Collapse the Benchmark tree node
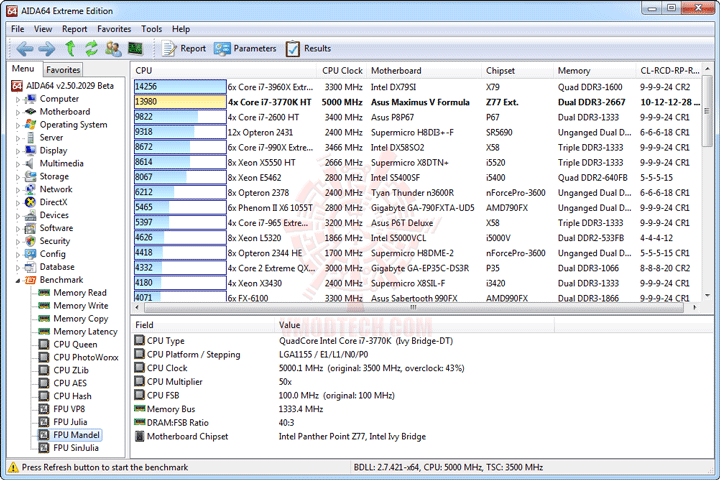720x480 pixels. coord(18,280)
